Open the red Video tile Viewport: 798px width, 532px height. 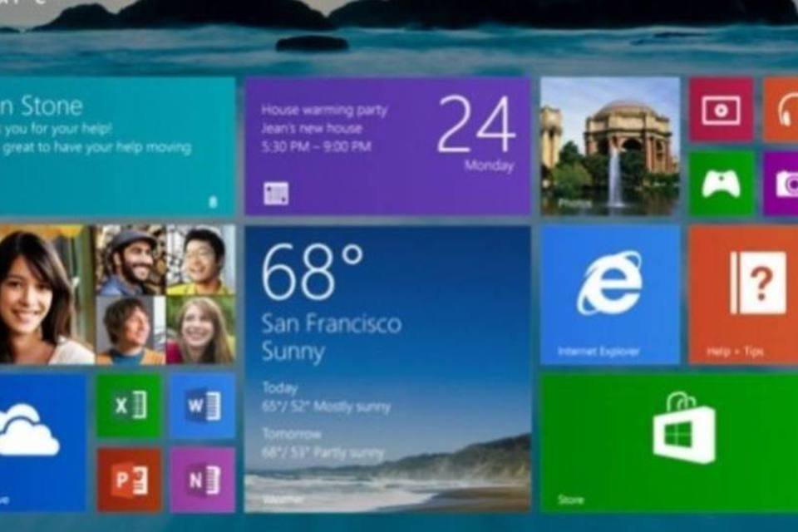[x=721, y=110]
